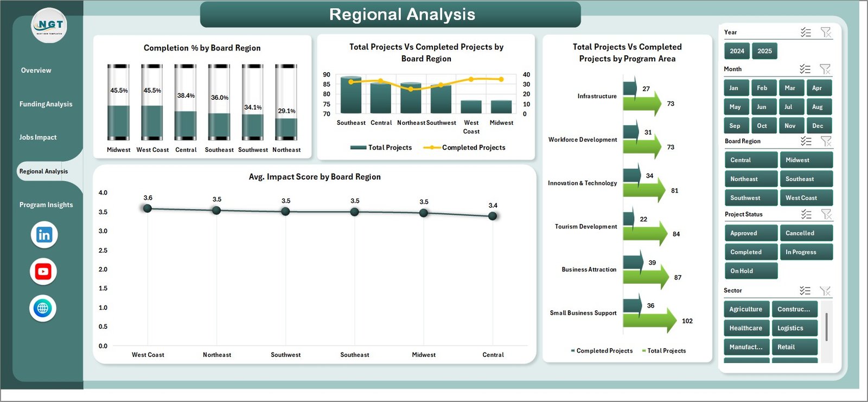Viewport: 868px width, 402px height.
Task: Filter Sector by Logistics
Action: [795, 328]
